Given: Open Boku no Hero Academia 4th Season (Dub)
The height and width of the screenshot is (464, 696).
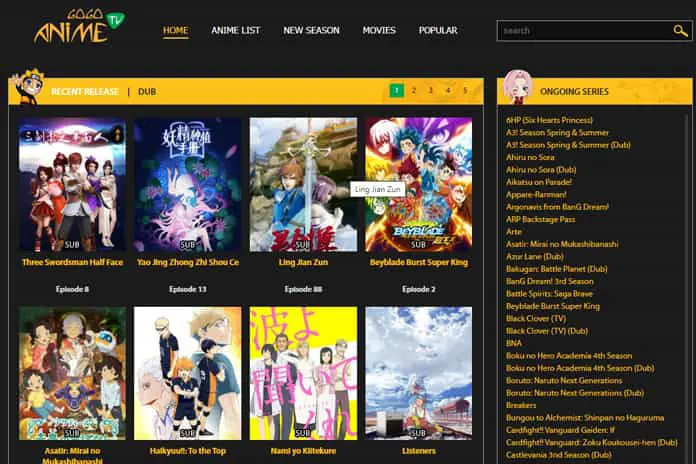Looking at the screenshot, I should click(x=580, y=368).
